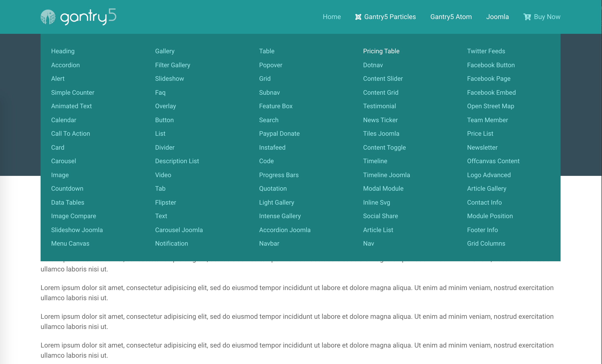Click the Buy Now link
This screenshot has height=364, width=602.
click(547, 17)
